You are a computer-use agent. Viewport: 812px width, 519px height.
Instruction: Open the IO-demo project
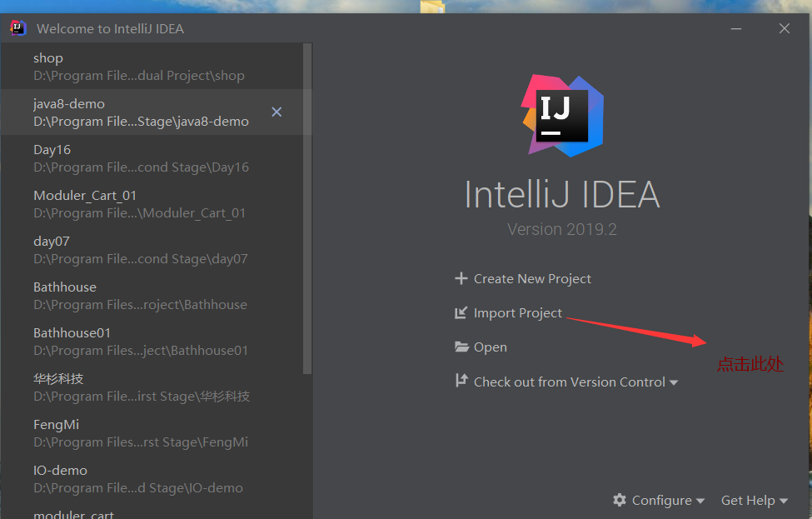click(125, 477)
